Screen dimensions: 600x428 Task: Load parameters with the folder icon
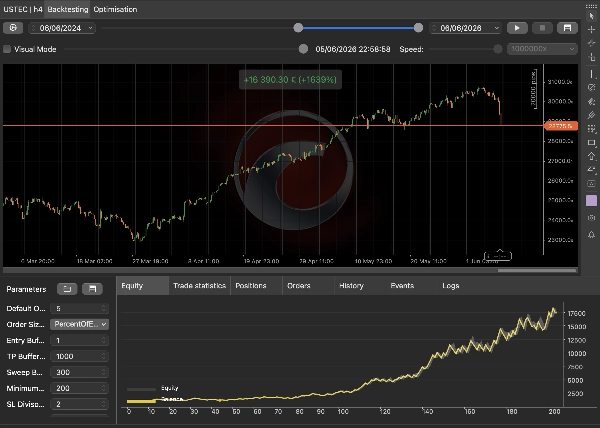pos(67,289)
